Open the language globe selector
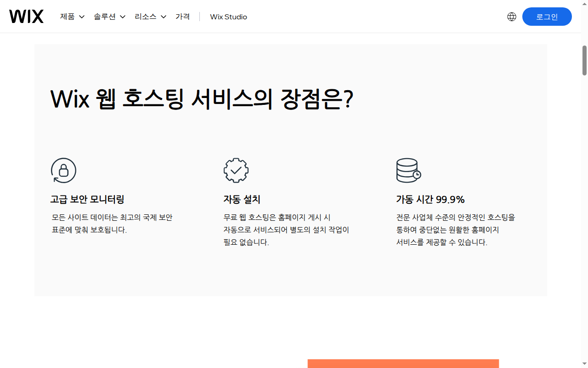This screenshot has width=588, height=368. [512, 17]
